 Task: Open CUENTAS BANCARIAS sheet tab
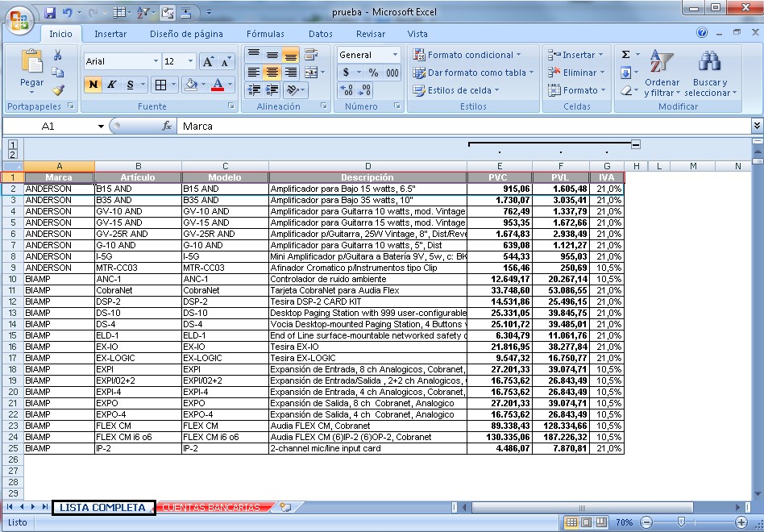pyautogui.click(x=210, y=507)
